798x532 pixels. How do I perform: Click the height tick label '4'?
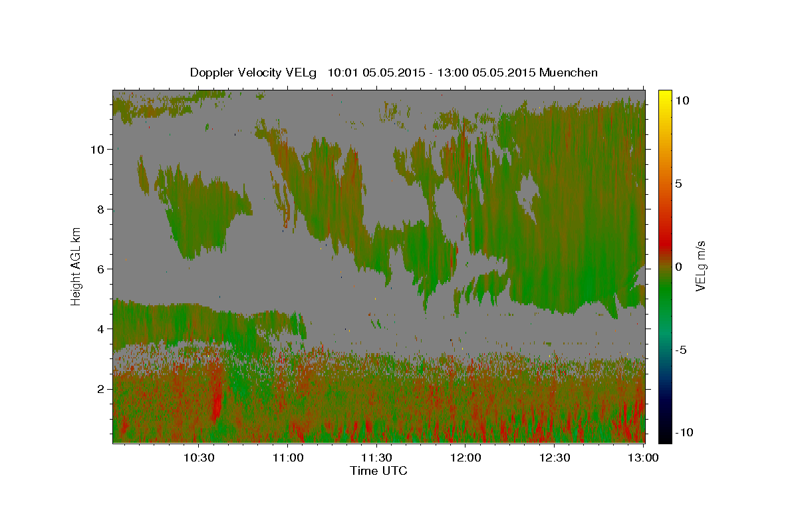point(100,329)
